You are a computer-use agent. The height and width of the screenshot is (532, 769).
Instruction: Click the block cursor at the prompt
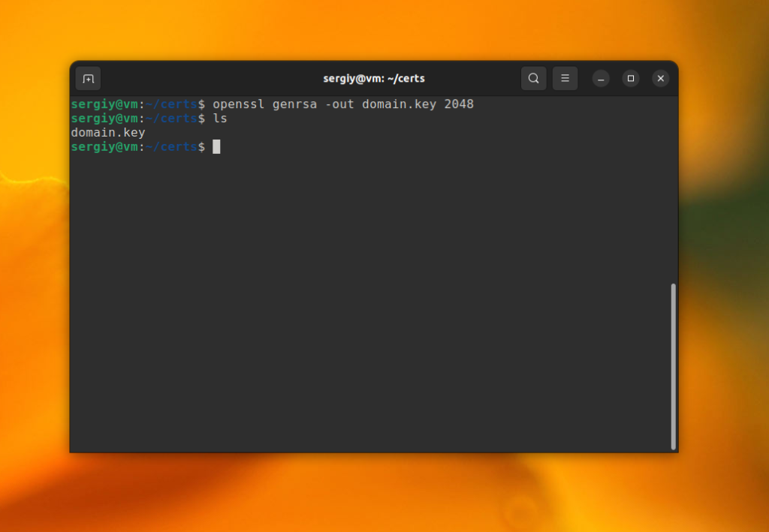(x=216, y=146)
